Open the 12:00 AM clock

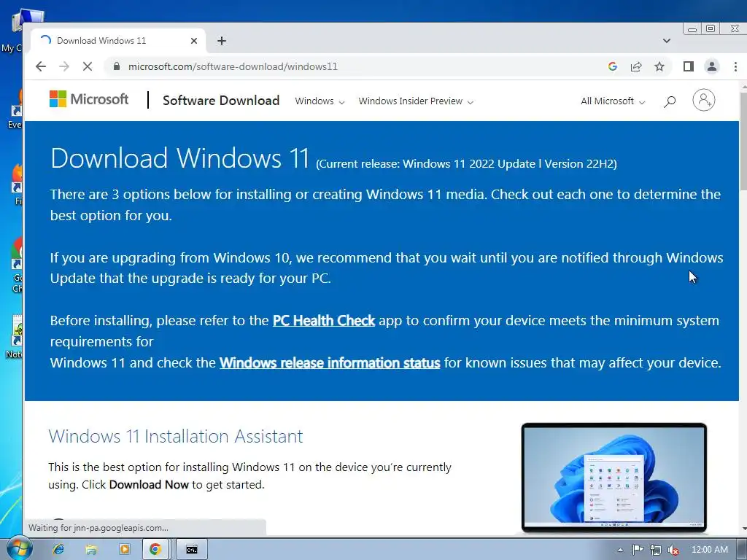(x=709, y=550)
